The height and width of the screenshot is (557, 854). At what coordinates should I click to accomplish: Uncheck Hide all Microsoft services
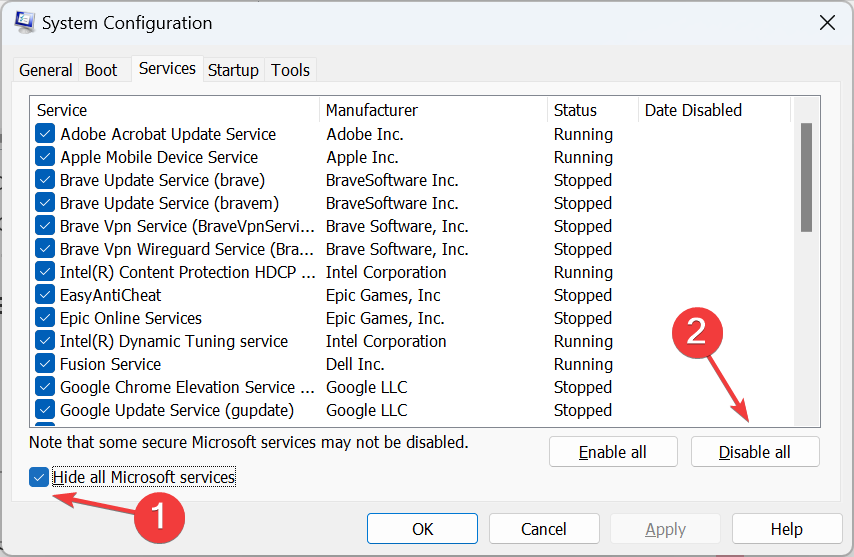pyautogui.click(x=40, y=477)
